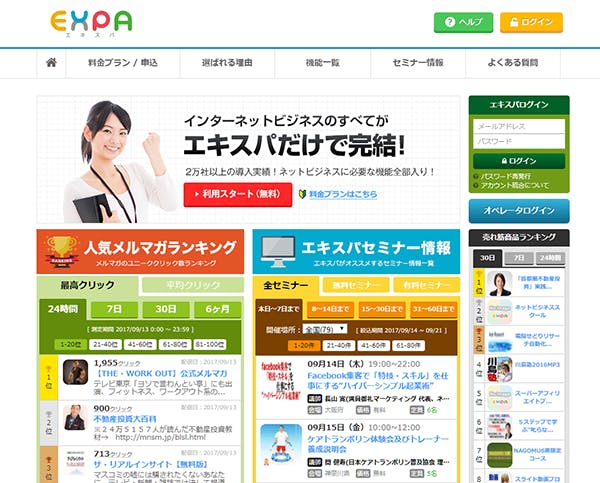
Task: Switch to the 平均クリック tab
Action: [x=193, y=285]
